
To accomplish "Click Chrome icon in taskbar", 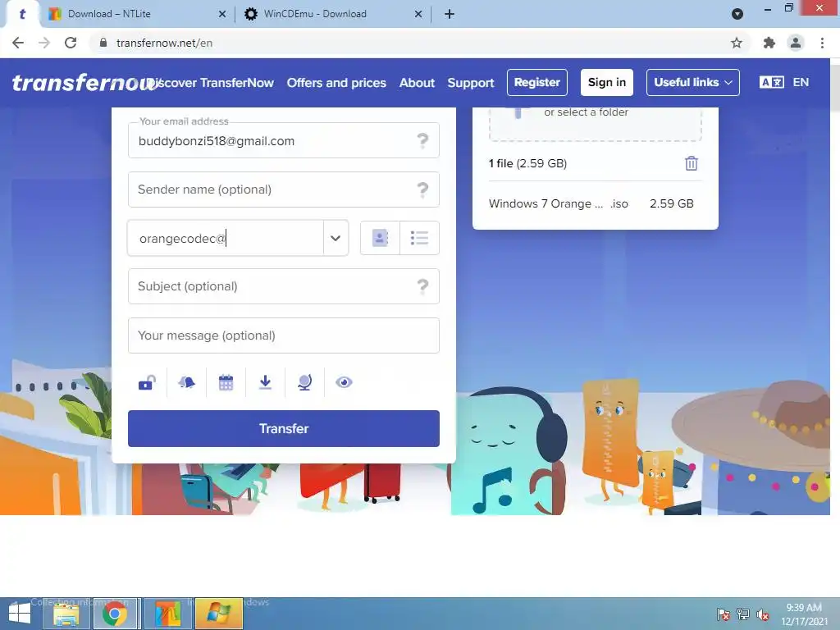I will coord(115,614).
